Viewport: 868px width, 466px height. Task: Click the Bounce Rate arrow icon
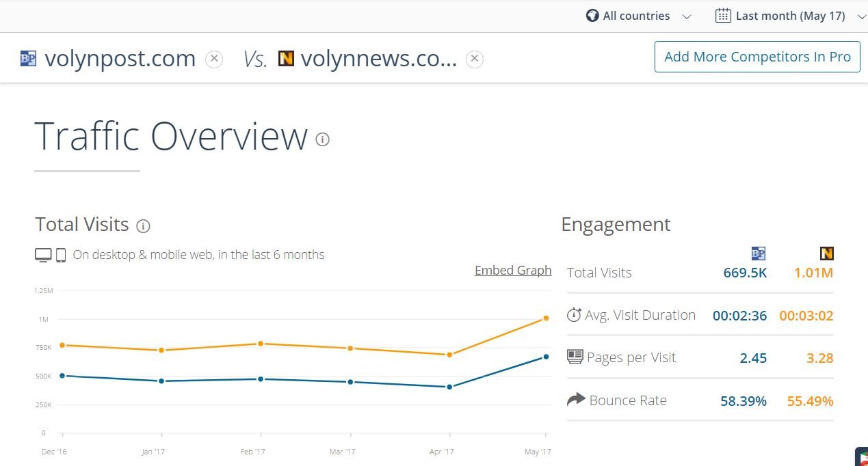576,400
